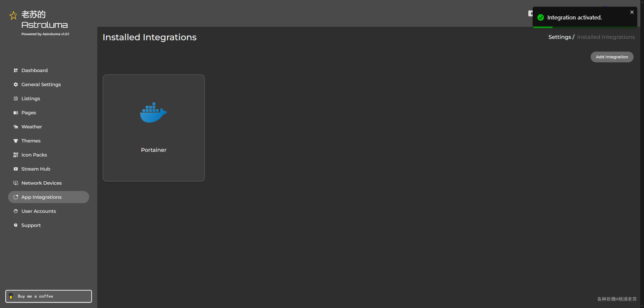Click the Network Devices icon
The height and width of the screenshot is (308, 644).
pos(16,183)
